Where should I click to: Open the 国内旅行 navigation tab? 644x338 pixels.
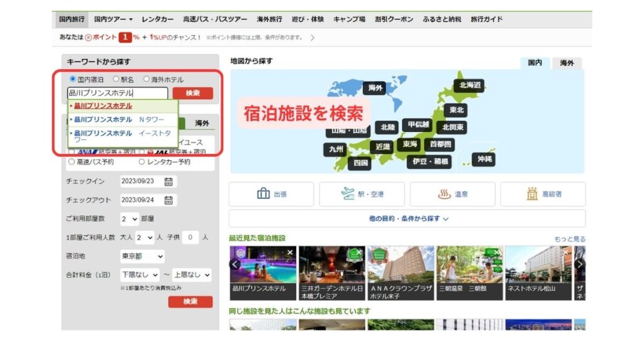pos(72,19)
